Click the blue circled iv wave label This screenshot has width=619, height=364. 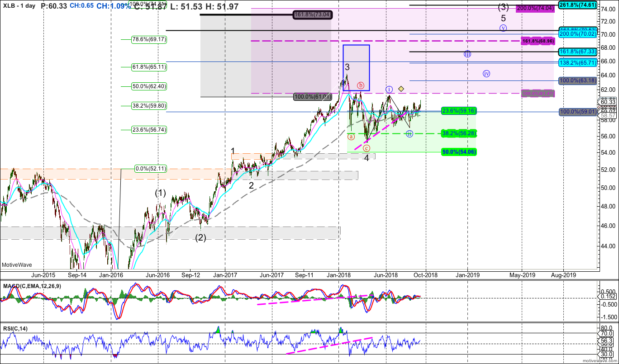pyautogui.click(x=486, y=73)
